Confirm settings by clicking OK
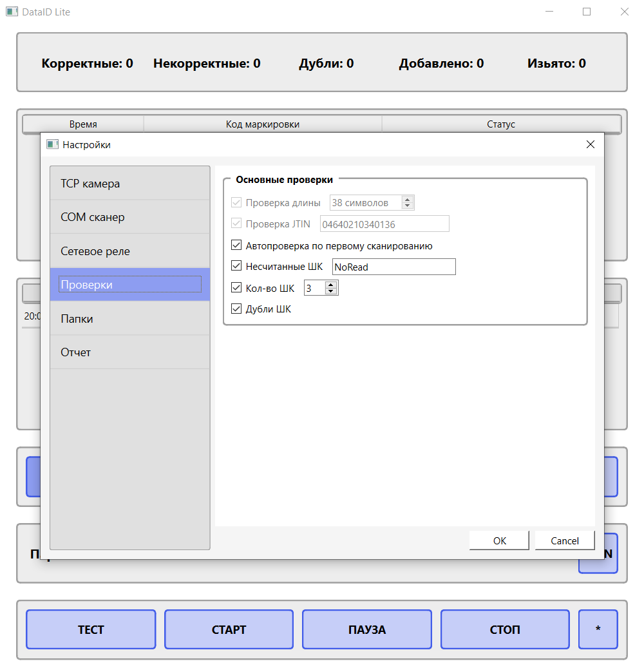This screenshot has height=668, width=644. [498, 540]
